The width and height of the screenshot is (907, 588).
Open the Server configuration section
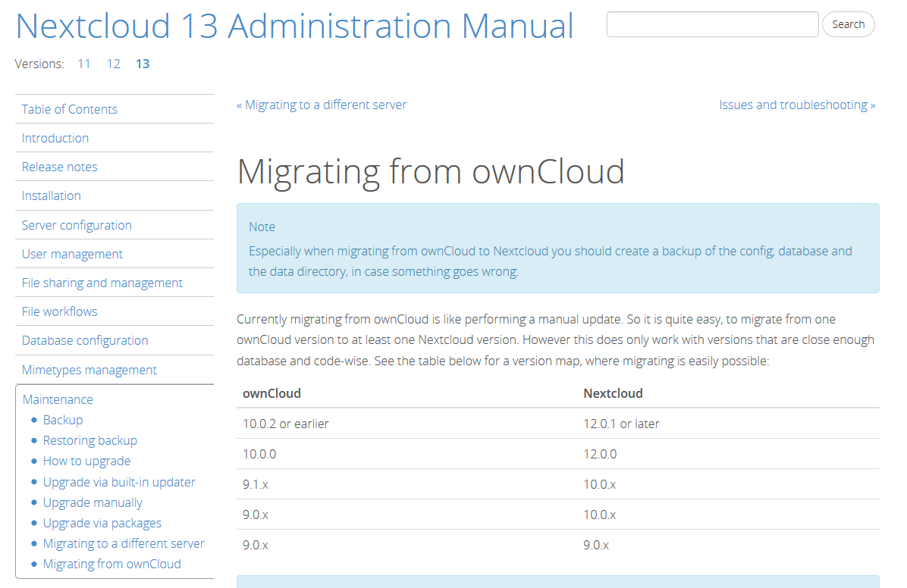coord(77,225)
